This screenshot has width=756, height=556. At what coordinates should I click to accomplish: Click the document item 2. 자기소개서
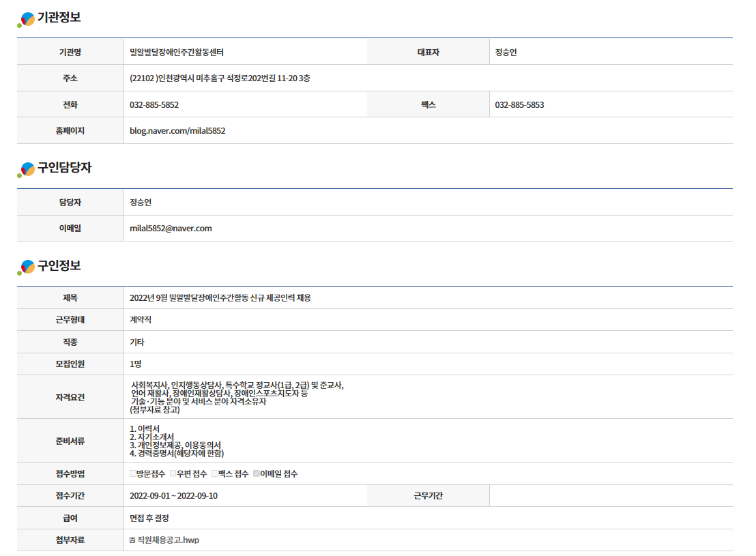[152, 437]
